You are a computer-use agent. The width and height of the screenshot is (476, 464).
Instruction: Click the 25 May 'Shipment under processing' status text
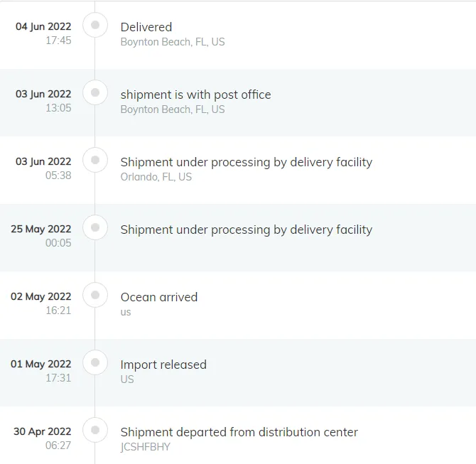247,230
